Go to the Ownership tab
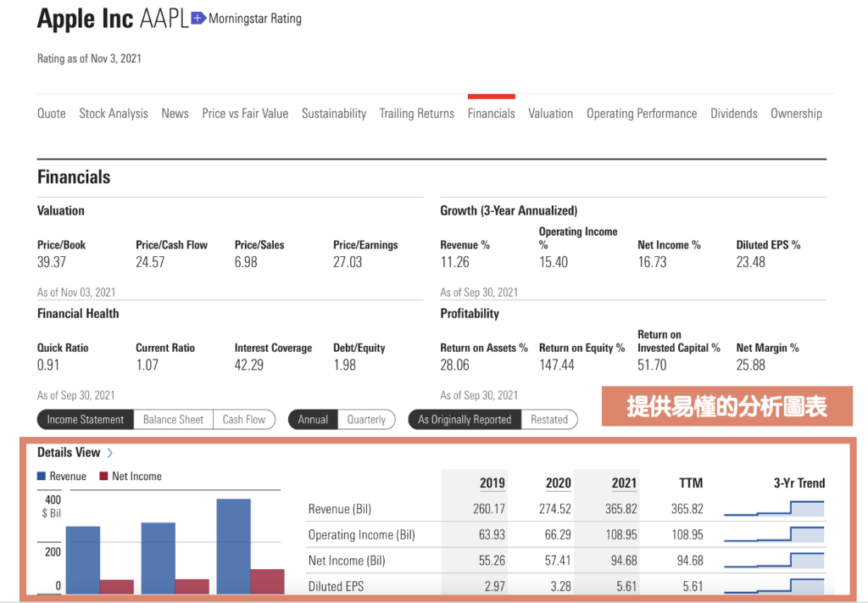The height and width of the screenshot is (603, 868). 796,114
